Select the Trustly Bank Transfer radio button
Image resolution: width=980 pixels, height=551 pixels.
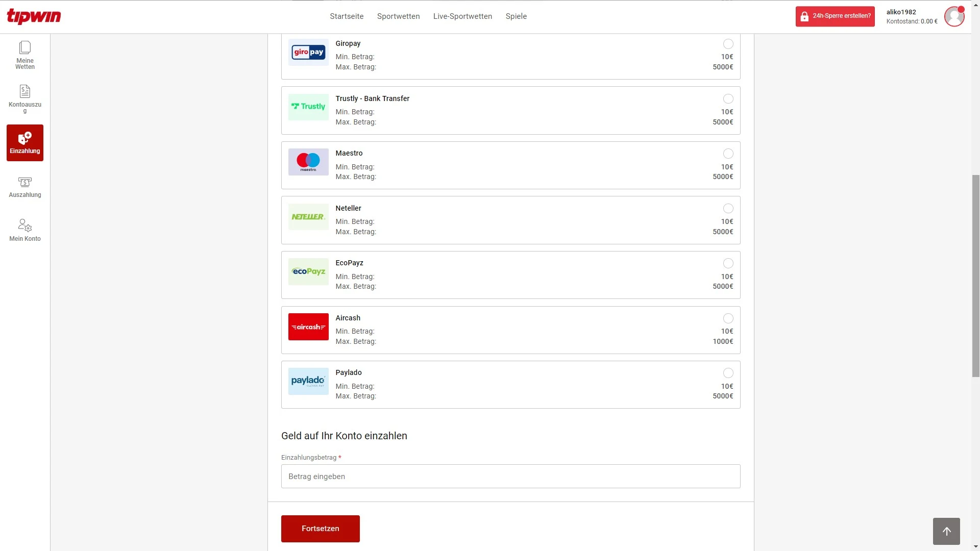click(728, 99)
